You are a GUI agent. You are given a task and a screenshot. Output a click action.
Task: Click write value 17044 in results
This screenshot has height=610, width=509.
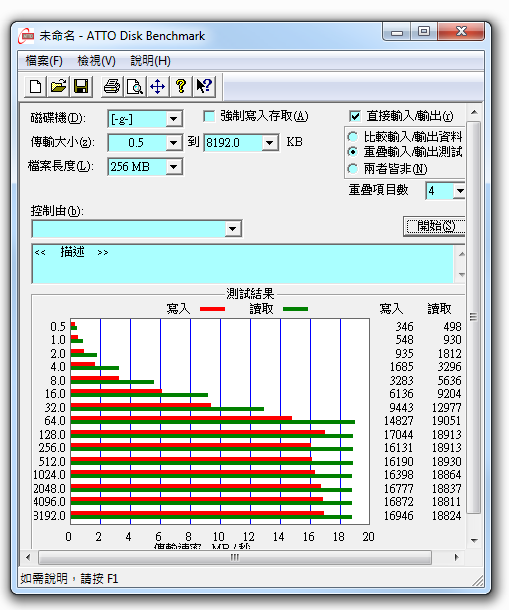(398, 434)
